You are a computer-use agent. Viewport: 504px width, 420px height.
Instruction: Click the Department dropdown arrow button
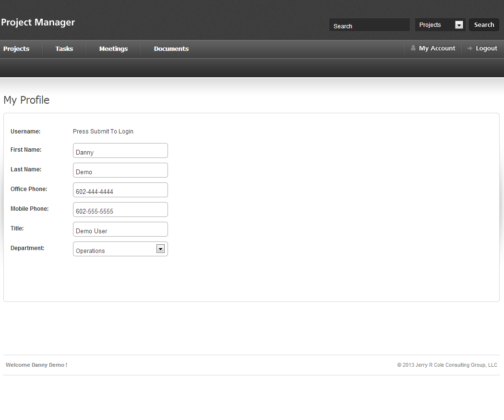[x=161, y=249]
